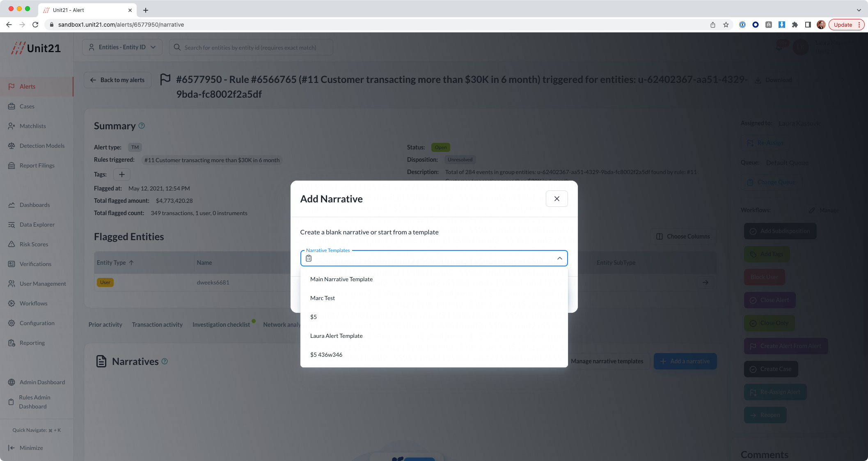Open row arrow for dweeks6681
Screen dimensions: 868x461
point(705,282)
